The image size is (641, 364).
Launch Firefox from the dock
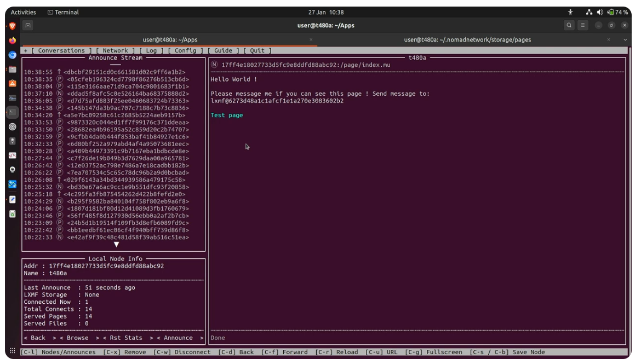click(x=13, y=41)
